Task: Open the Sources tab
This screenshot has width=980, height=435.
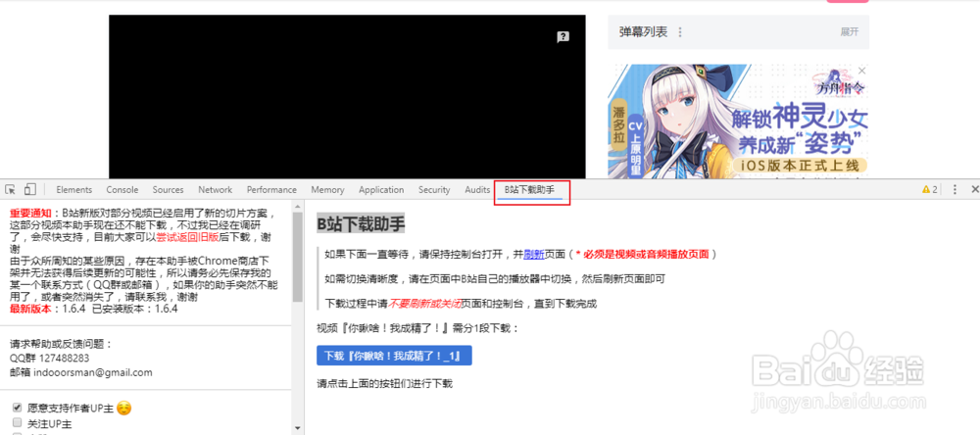Action: [x=168, y=190]
